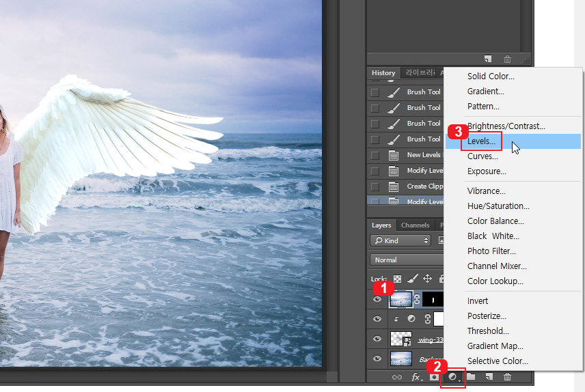Click document icon of Create Clipping state
Screen dimensions: 585x392
click(393, 186)
